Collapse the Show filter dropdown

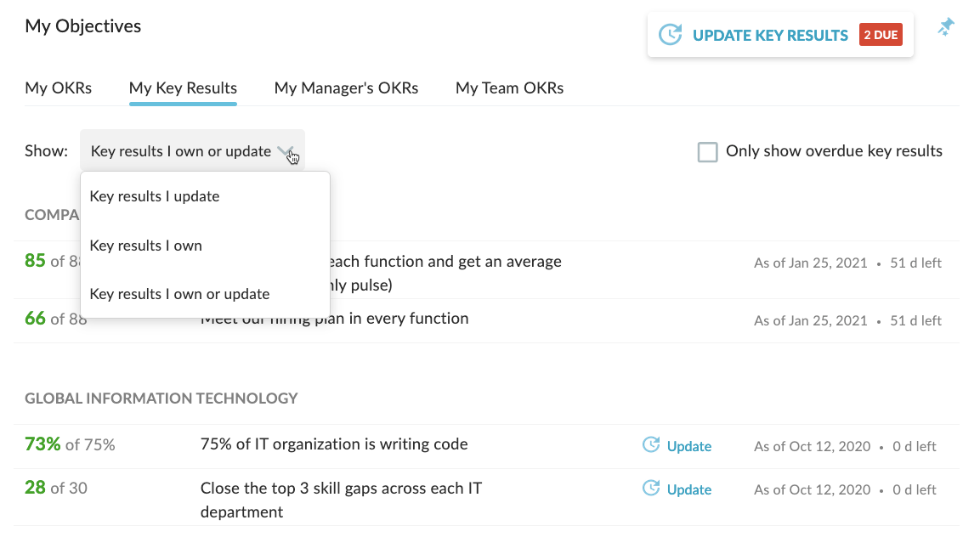192,150
